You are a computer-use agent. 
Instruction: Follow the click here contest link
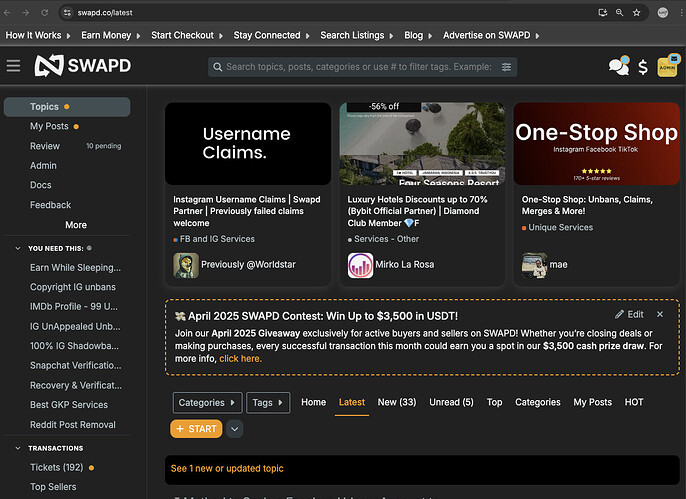[x=240, y=359]
